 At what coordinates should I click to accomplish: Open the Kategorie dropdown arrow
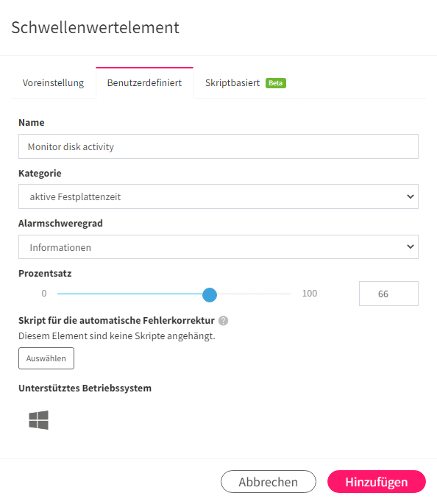[x=411, y=196]
